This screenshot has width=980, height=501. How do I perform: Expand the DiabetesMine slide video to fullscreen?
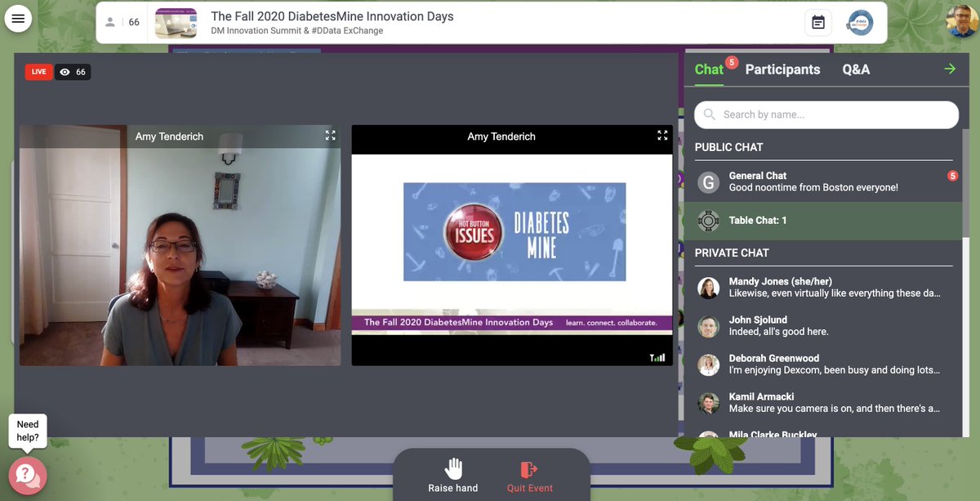(x=662, y=135)
